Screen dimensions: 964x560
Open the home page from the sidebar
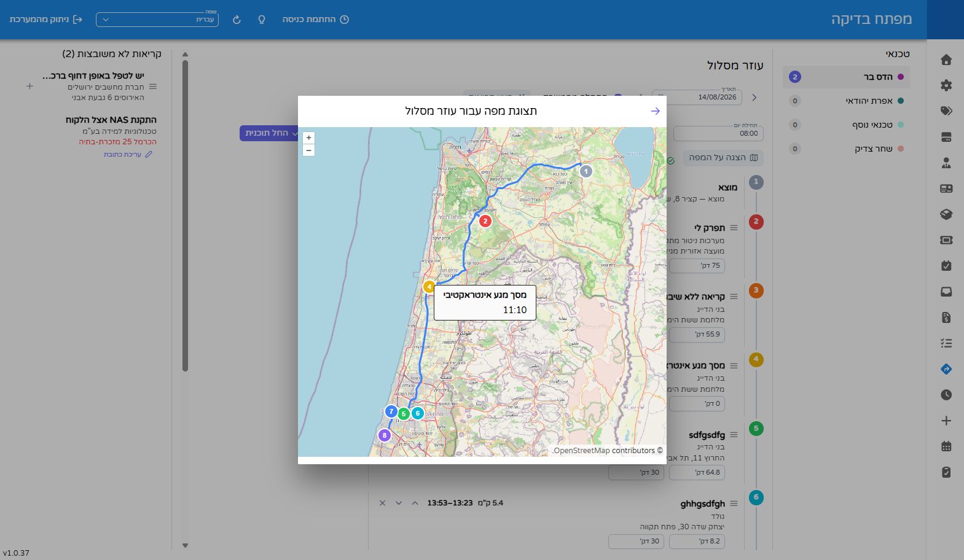946,60
